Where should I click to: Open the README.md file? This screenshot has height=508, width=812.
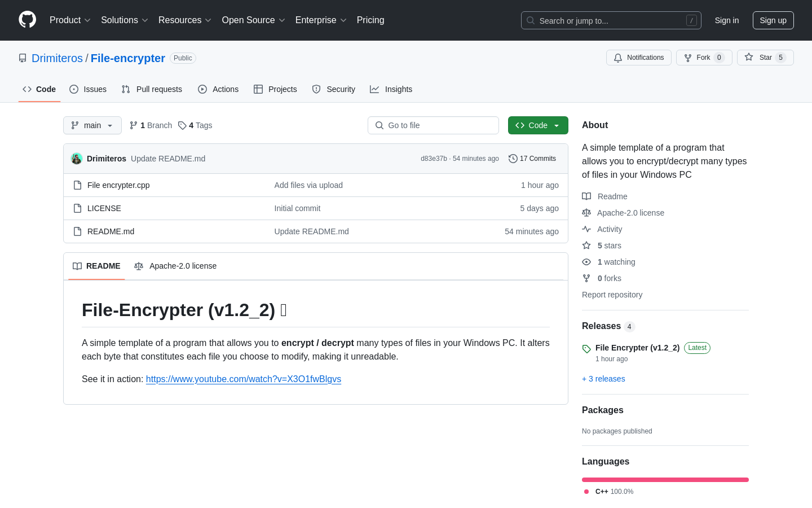[x=111, y=231]
